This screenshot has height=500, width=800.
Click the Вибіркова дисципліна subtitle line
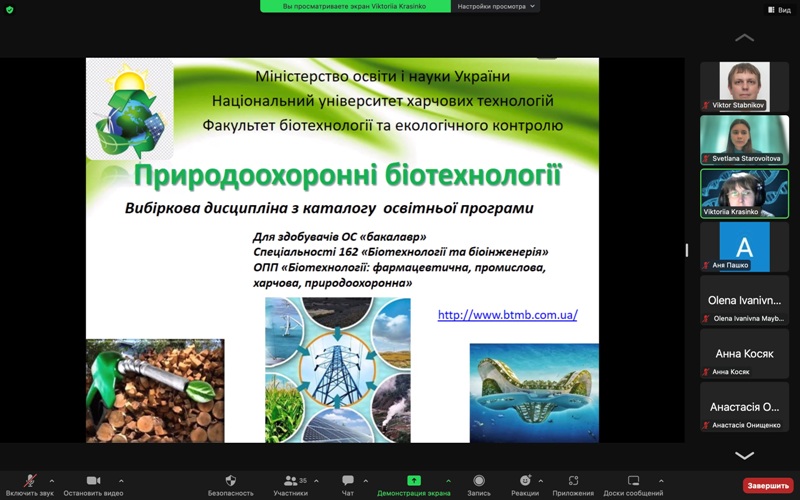coord(329,208)
